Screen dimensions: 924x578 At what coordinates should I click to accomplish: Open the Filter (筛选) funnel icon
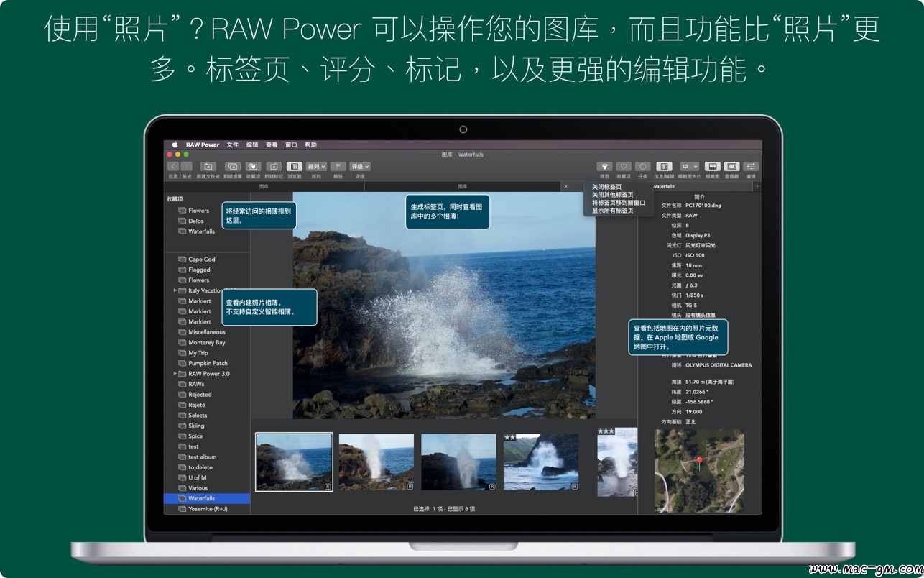click(604, 167)
